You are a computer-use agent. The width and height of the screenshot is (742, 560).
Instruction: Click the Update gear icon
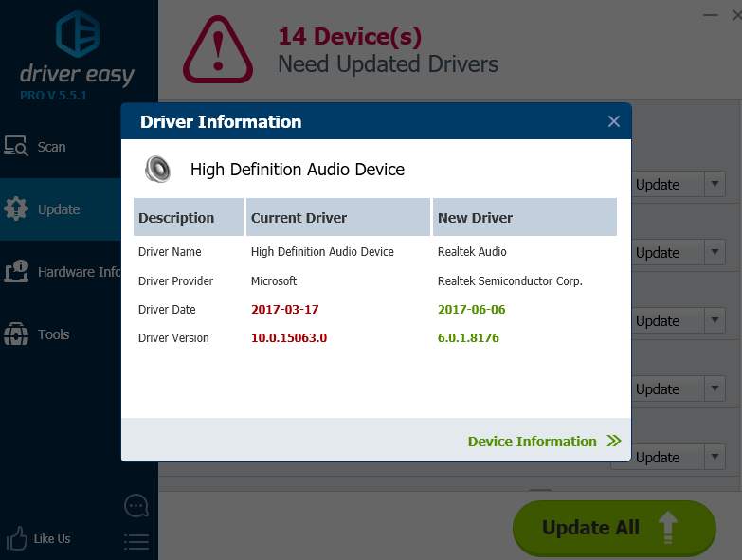[16, 208]
